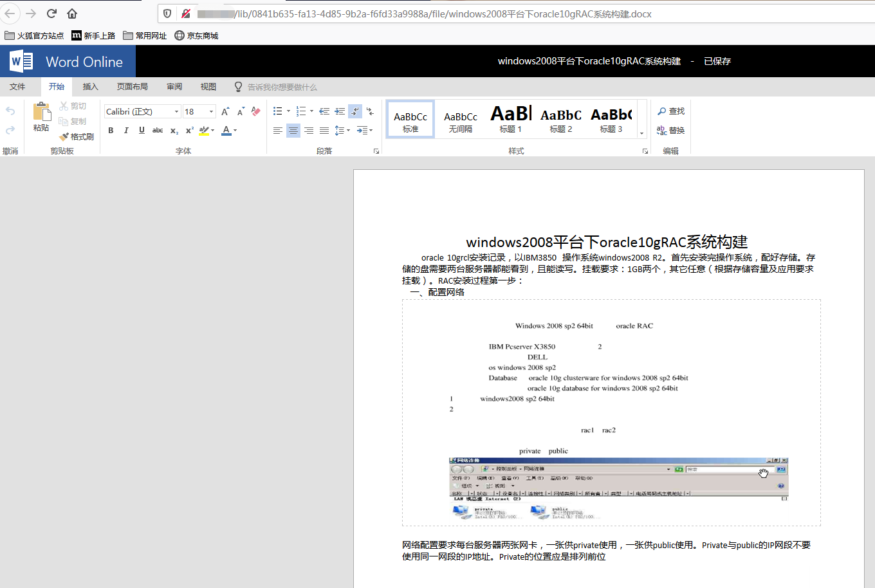
Task: Apply the yellow text highlight color
Action: point(204,131)
